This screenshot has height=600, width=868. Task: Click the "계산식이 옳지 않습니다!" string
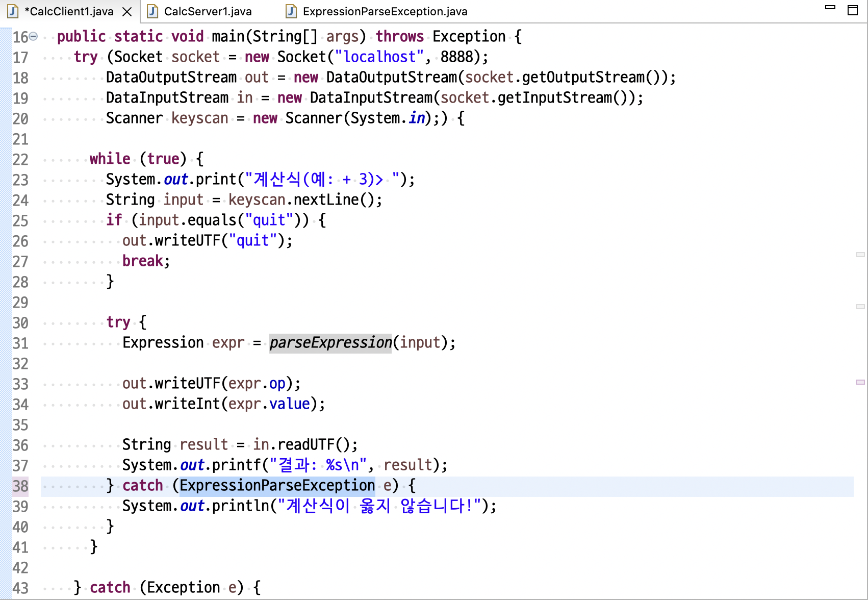379,506
